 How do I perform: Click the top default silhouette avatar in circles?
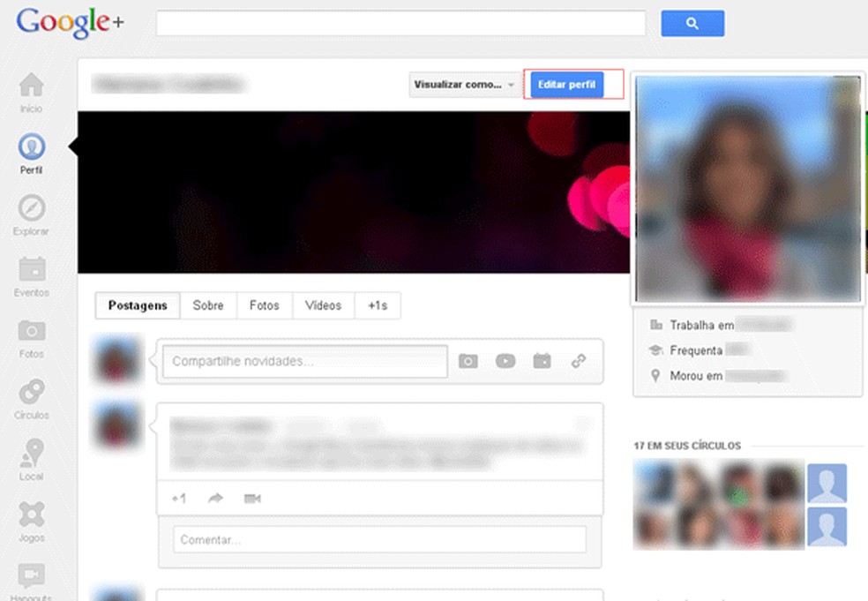tap(827, 483)
